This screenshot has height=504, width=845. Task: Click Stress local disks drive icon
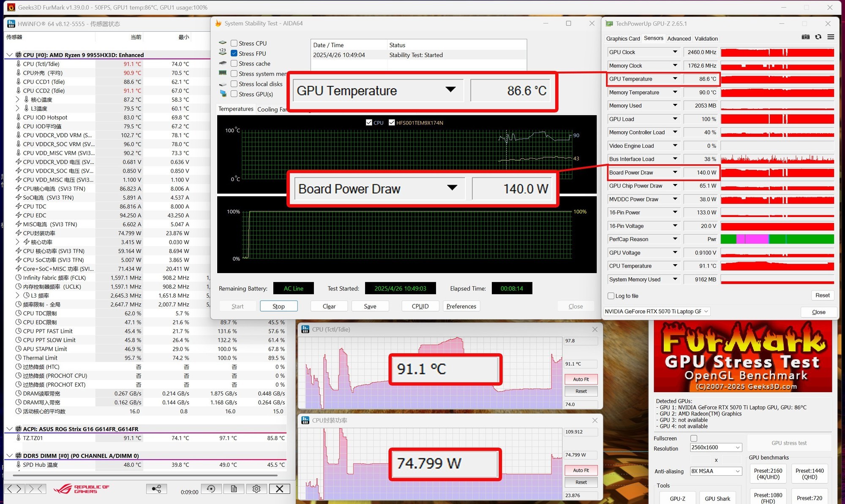pos(223,84)
